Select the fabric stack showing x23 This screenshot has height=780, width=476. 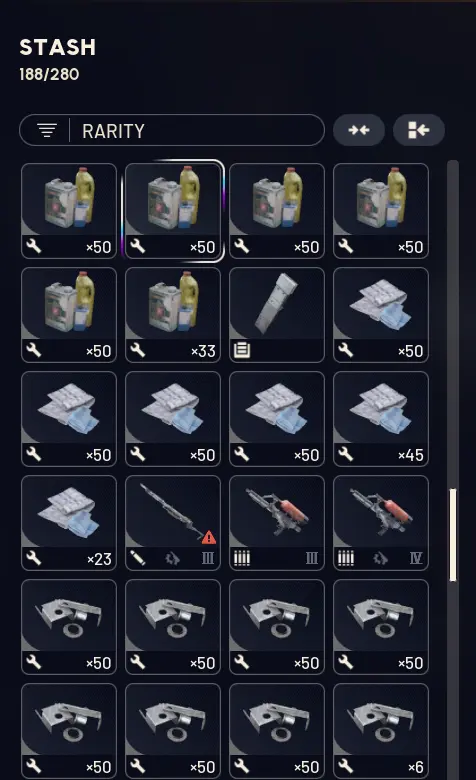point(69,522)
